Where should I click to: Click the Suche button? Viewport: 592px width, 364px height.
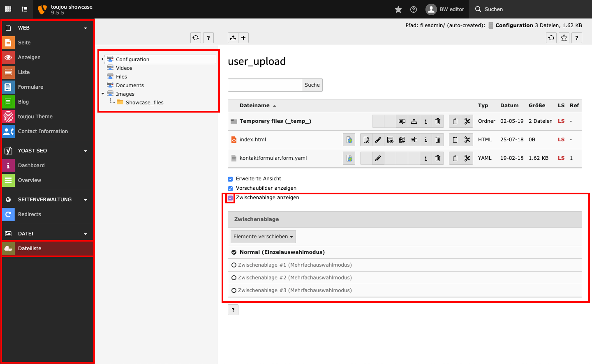click(312, 85)
